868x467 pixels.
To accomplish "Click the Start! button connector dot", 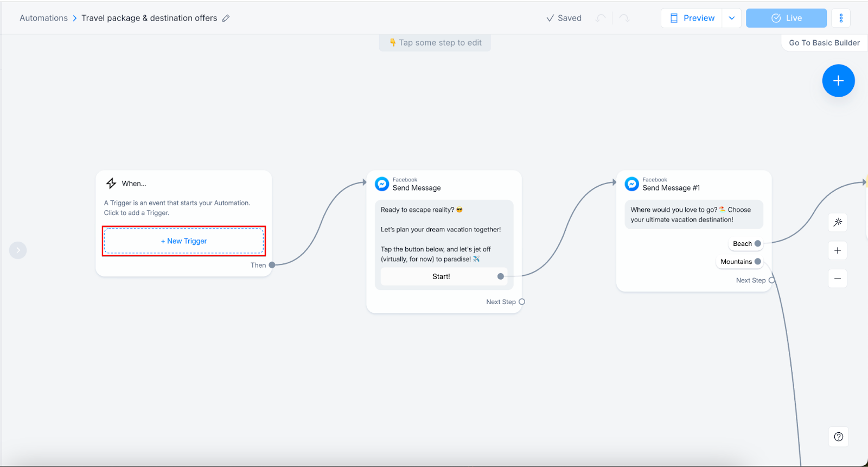I will click(x=501, y=276).
